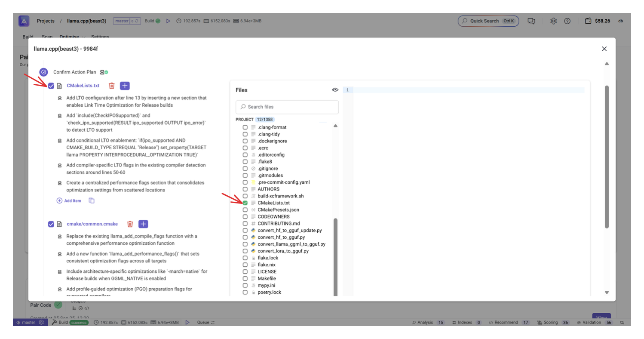644x339 pixels.
Task: Copy the CMakeLists.txt item list
Action: [x=92, y=200]
